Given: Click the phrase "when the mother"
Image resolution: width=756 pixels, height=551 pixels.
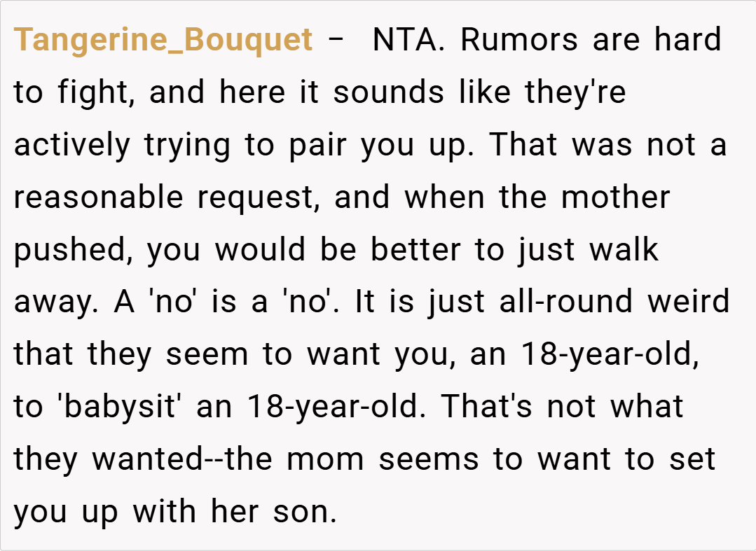Looking at the screenshot, I should [x=537, y=197].
